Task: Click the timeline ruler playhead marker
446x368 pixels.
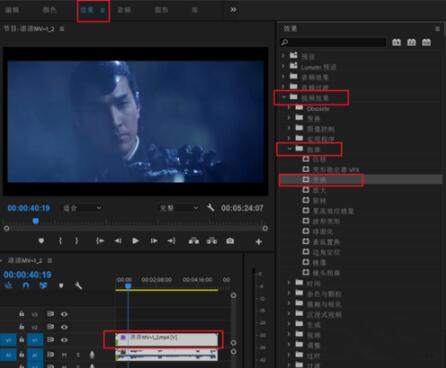Action: coord(128,286)
